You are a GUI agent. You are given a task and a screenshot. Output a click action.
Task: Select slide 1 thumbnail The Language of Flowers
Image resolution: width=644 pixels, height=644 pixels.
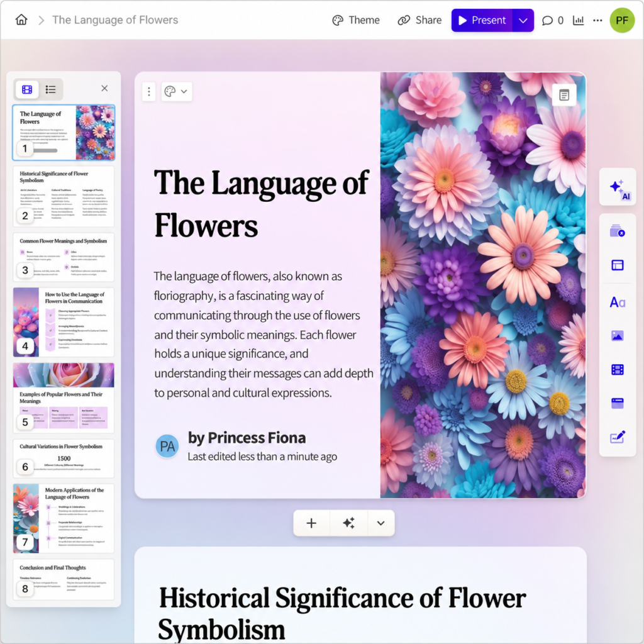(64, 132)
